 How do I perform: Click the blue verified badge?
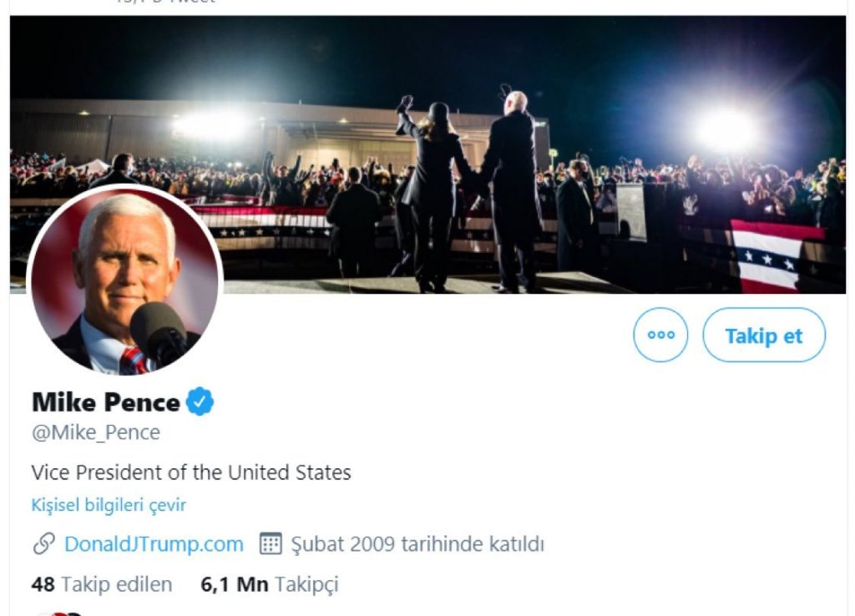[x=200, y=402]
